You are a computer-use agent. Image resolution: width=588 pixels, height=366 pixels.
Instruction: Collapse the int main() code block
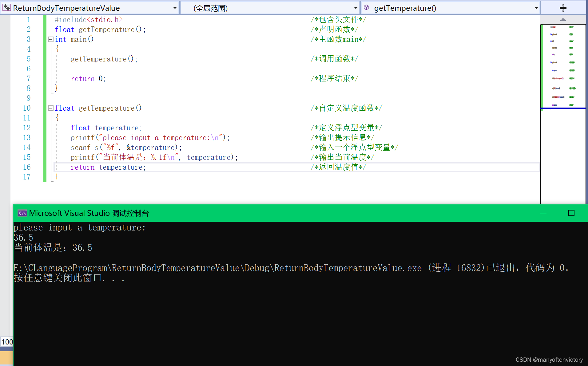pyautogui.click(x=51, y=39)
